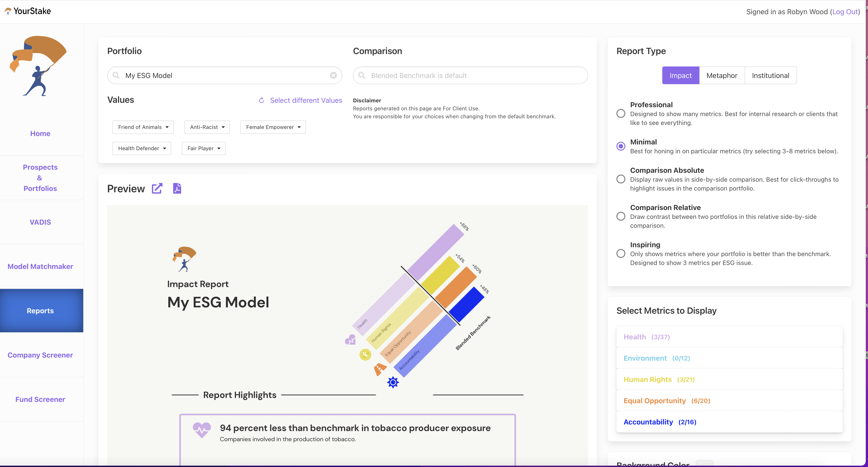Click the refresh icon beside Select different Values
The width and height of the screenshot is (868, 467).
click(x=262, y=100)
